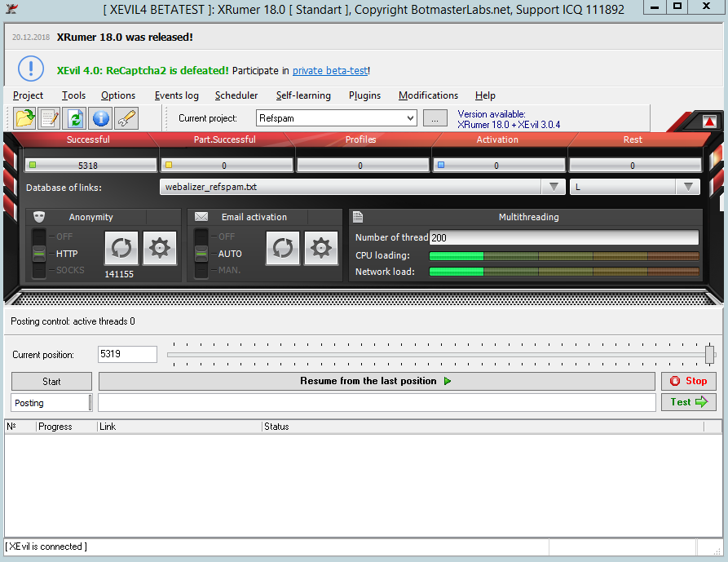Click the green Successful indicator square
The height and width of the screenshot is (562, 728).
(x=33, y=165)
